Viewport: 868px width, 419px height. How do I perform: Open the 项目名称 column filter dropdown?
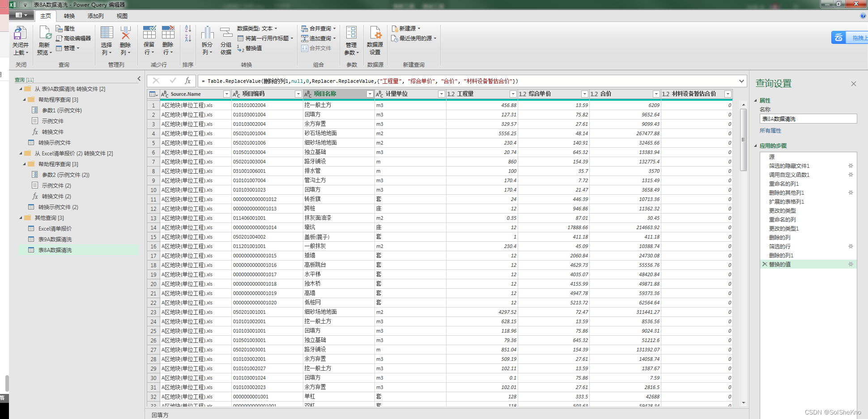(370, 94)
